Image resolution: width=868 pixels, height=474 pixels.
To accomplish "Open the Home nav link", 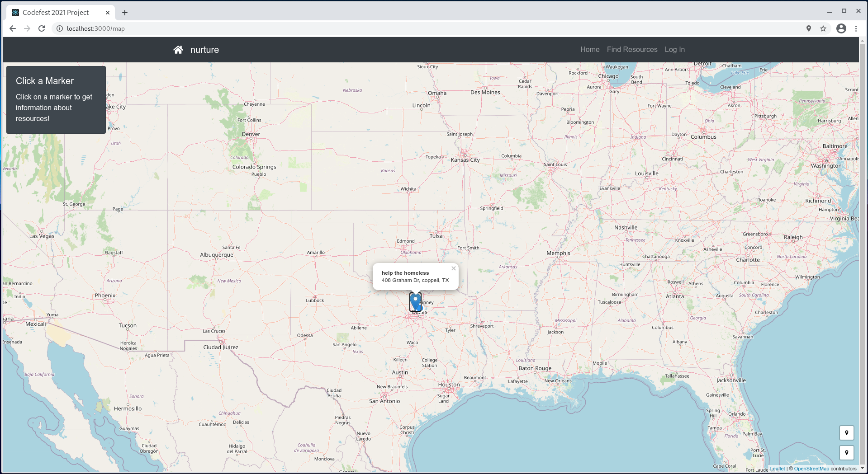I will (590, 50).
